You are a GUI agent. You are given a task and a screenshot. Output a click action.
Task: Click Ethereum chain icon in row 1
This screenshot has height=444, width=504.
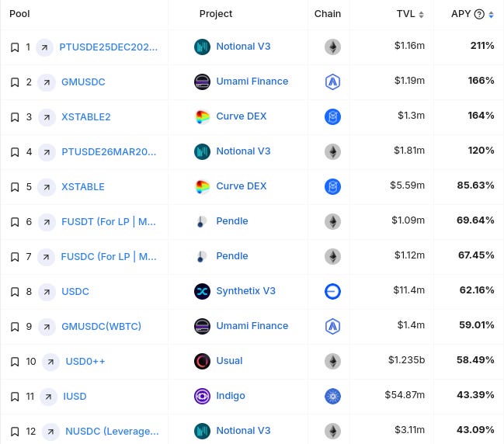point(332,47)
